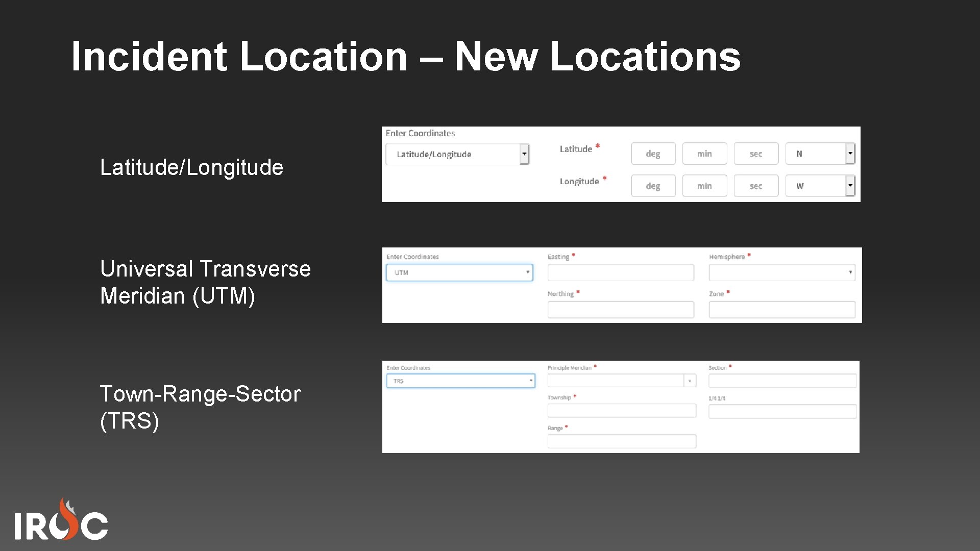
Task: Click the Longitude sec input field
Action: 756,186
